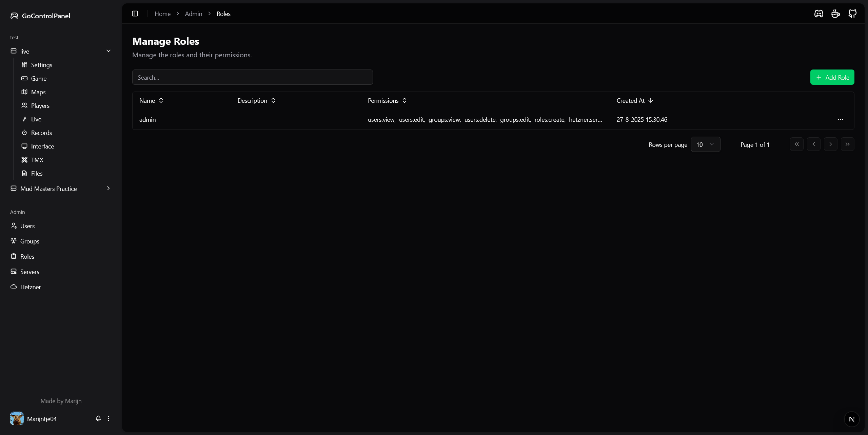Open user menu next to Marijntje04
The height and width of the screenshot is (435, 868).
coord(108,418)
